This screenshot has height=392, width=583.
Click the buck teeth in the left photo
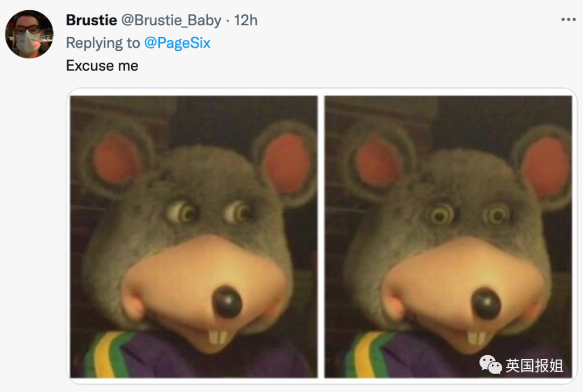click(218, 337)
